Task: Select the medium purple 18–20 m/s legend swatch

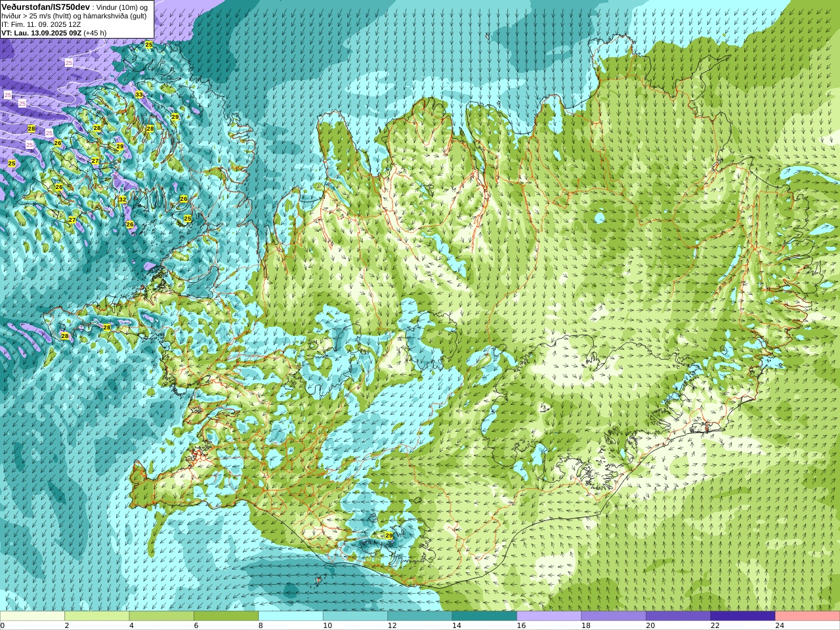Action: click(614, 616)
